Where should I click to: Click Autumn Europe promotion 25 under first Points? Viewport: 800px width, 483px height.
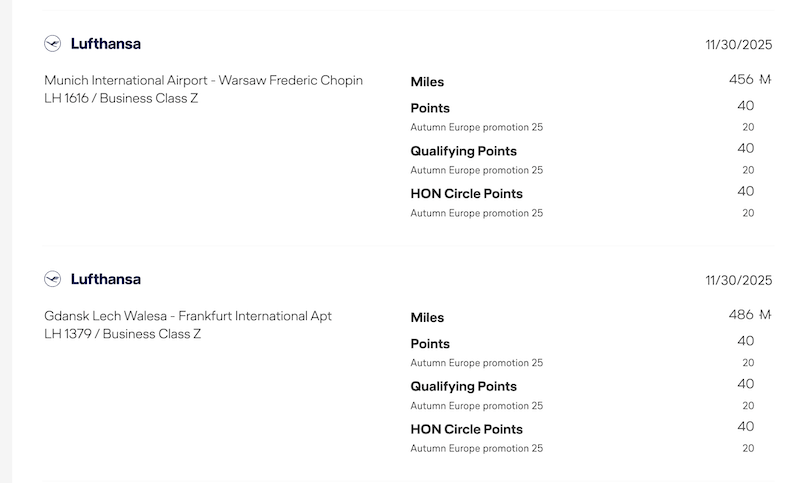tap(477, 128)
